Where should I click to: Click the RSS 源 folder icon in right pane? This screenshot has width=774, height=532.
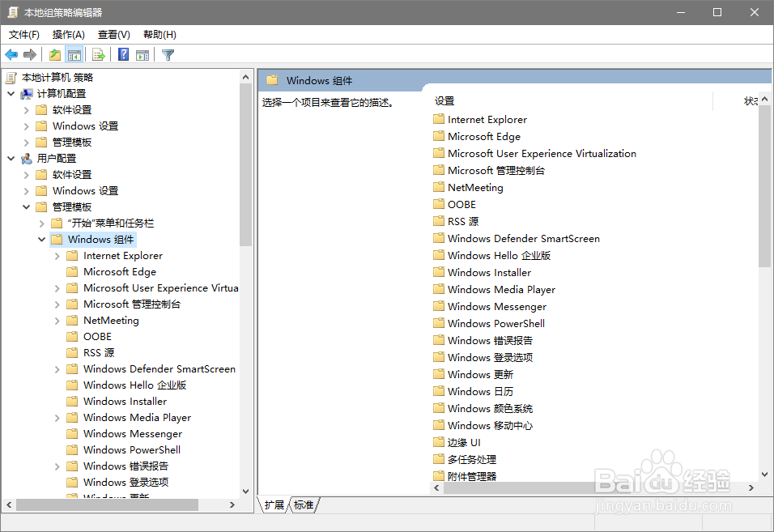coord(439,220)
